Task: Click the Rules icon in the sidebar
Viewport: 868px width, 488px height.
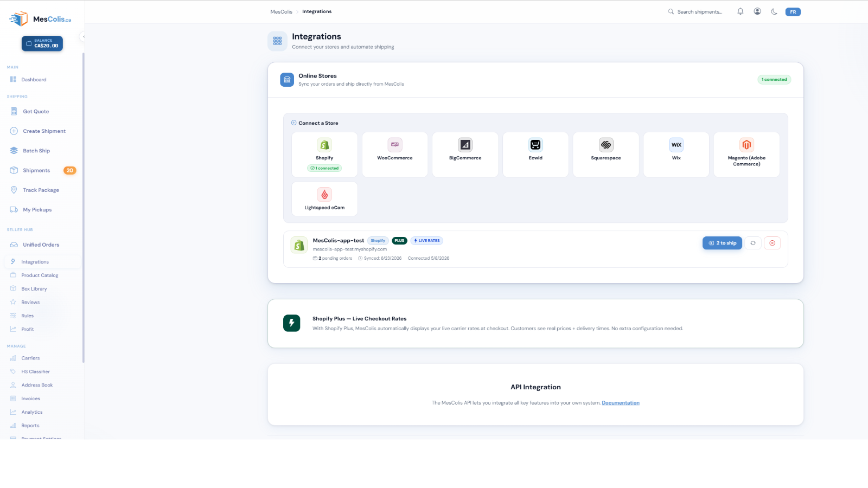Action: (x=13, y=316)
